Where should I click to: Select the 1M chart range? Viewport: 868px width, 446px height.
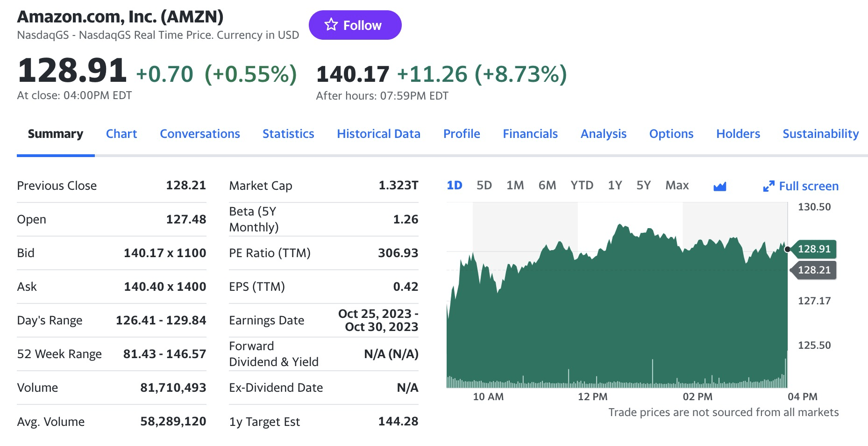point(515,186)
